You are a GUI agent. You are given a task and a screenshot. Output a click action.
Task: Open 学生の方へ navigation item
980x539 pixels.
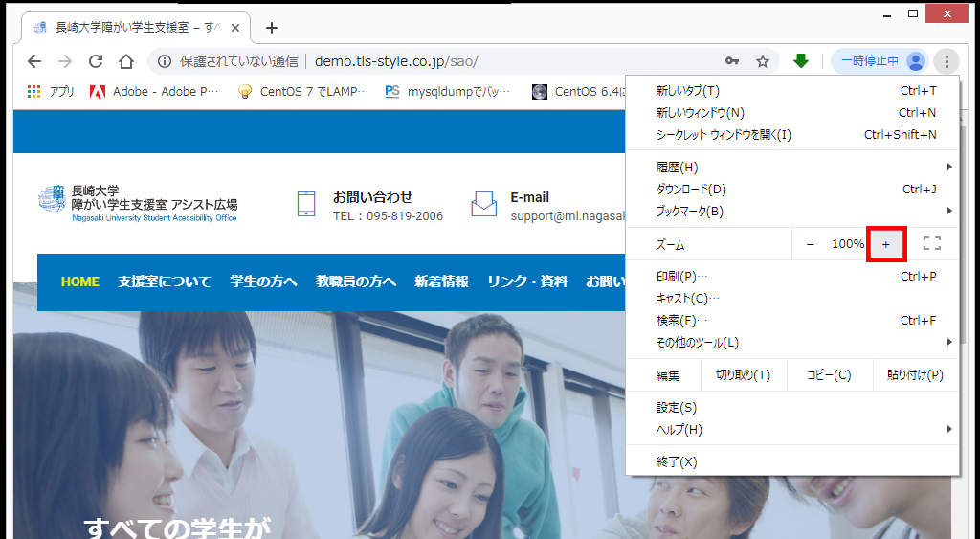click(264, 281)
